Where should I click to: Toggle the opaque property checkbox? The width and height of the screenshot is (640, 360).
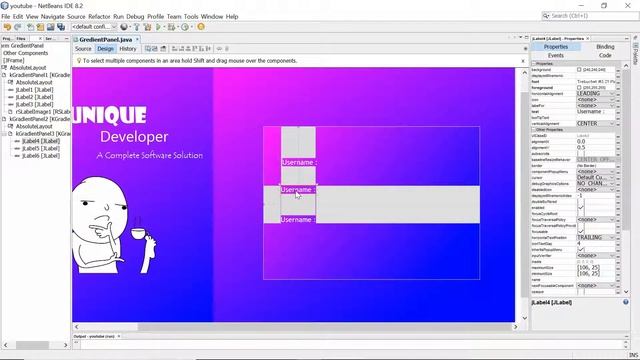point(580,291)
